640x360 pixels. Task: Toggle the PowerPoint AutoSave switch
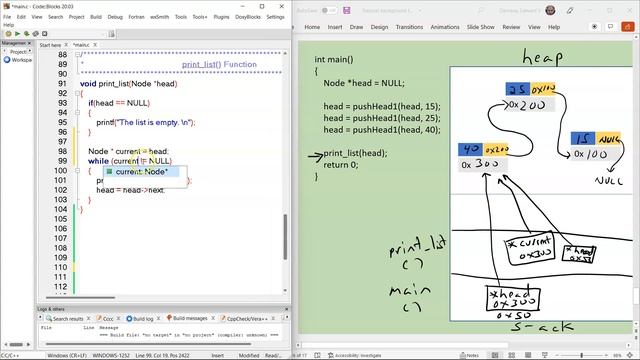tap(329, 10)
